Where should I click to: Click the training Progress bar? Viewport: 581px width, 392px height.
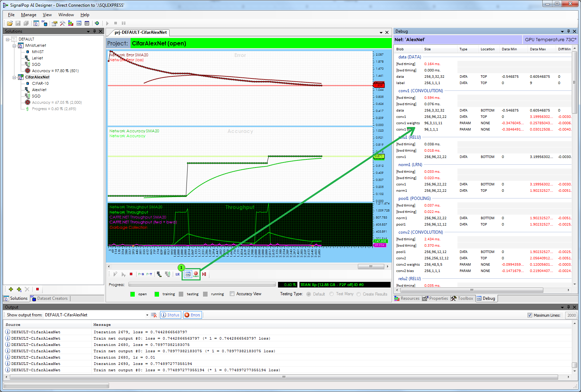tap(202, 284)
